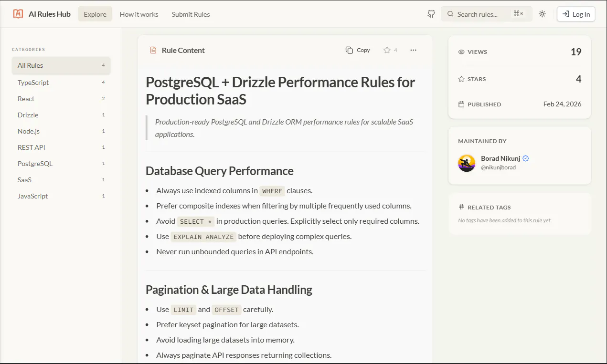Open the @nikunjborad profile link
The image size is (607, 364).
(x=498, y=167)
